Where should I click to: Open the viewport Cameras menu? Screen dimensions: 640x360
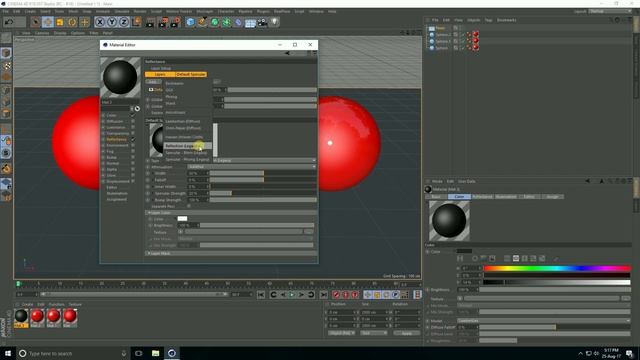42,33
